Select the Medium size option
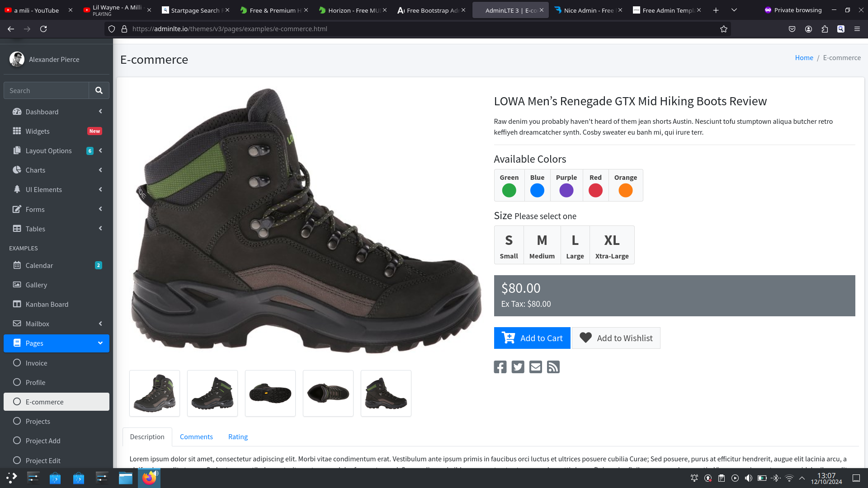This screenshot has height=488, width=868. click(x=542, y=245)
